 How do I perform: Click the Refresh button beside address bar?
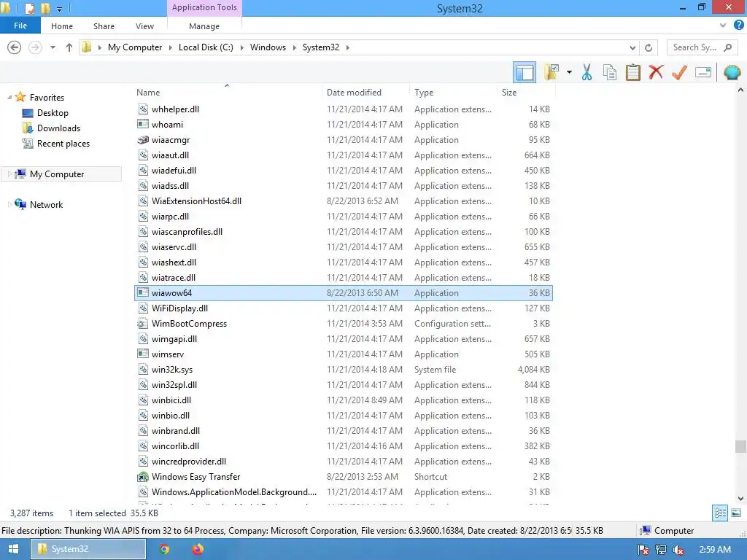pyautogui.click(x=649, y=47)
